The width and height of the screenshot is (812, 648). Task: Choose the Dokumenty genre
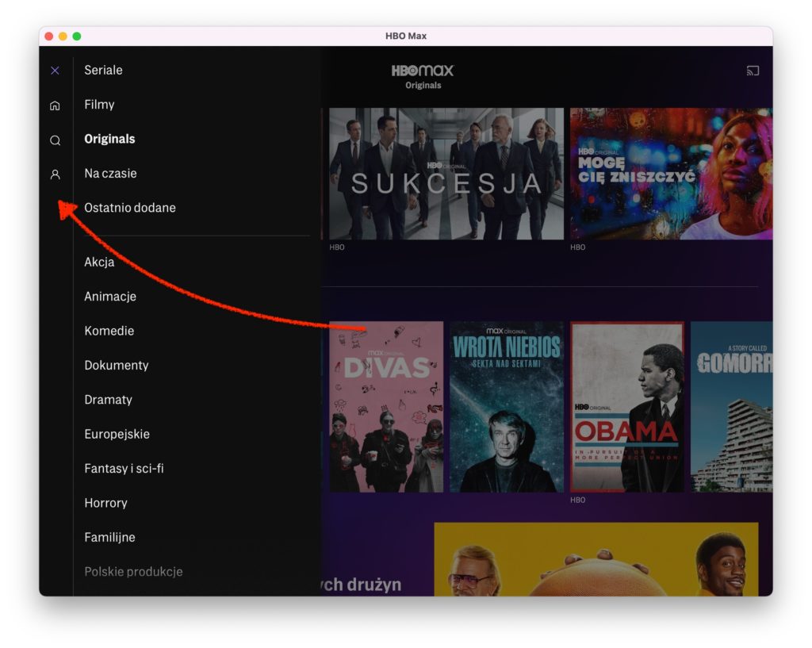pos(117,365)
